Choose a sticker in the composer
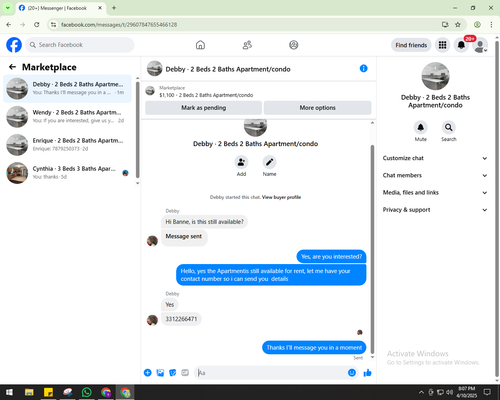500x400 pixels. click(173, 373)
